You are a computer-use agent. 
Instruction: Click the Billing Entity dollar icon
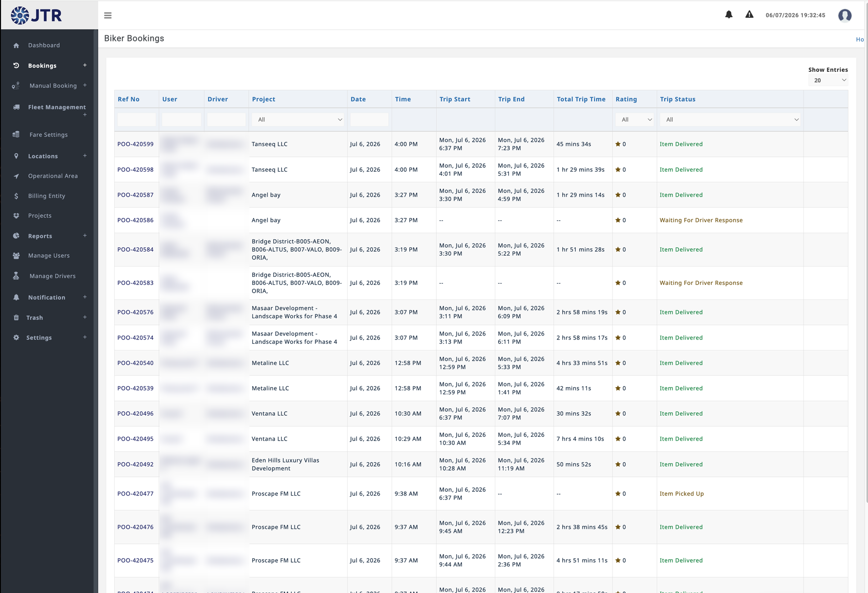16,196
